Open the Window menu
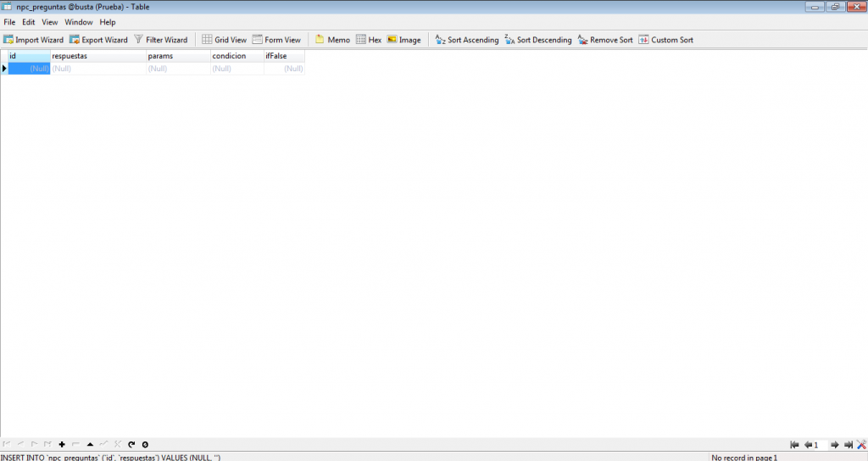This screenshot has width=868, height=461. coord(79,22)
